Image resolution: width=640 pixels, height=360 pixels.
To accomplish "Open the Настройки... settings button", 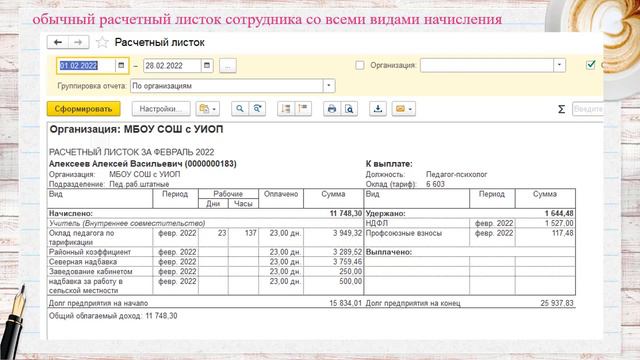I will click(x=161, y=109).
